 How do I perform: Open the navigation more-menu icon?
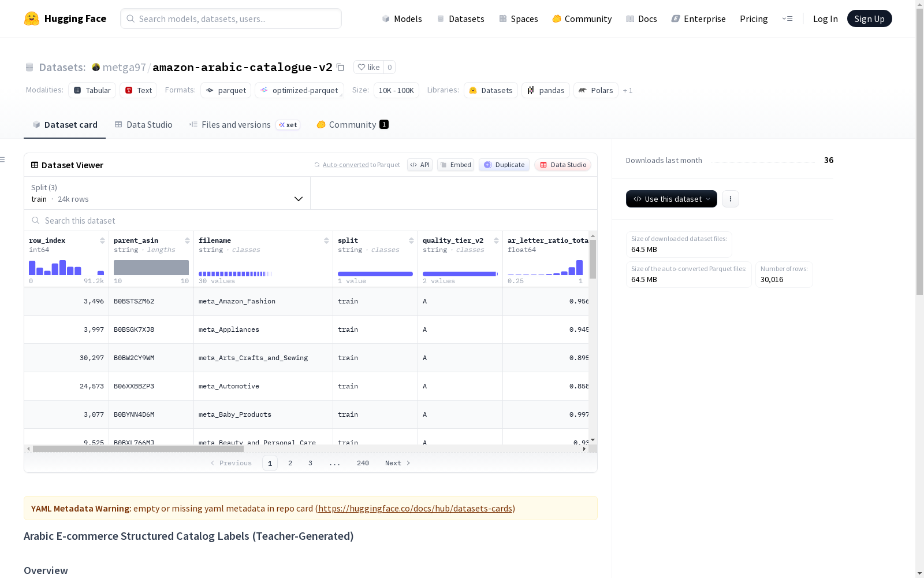tap(787, 18)
